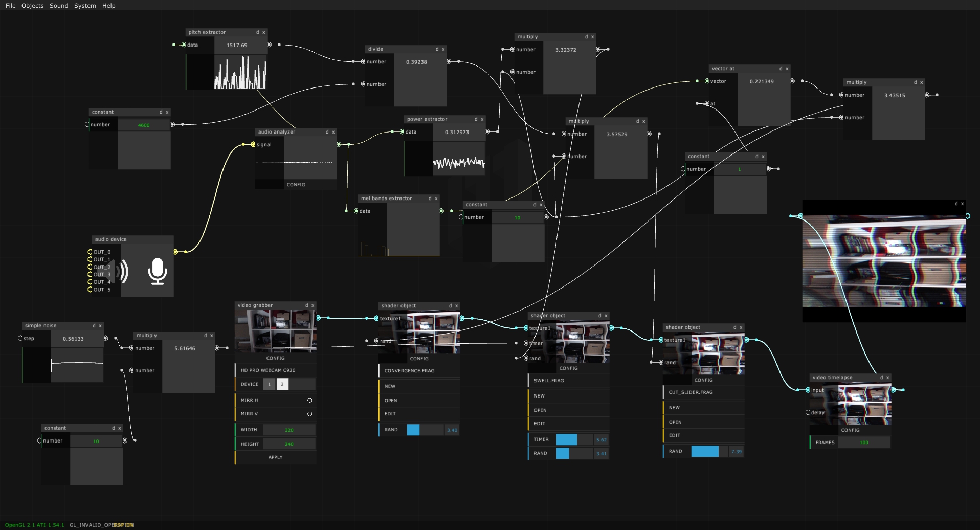This screenshot has height=530, width=980.
Task: Click APPLY in the video grabber node
Action: click(275, 457)
